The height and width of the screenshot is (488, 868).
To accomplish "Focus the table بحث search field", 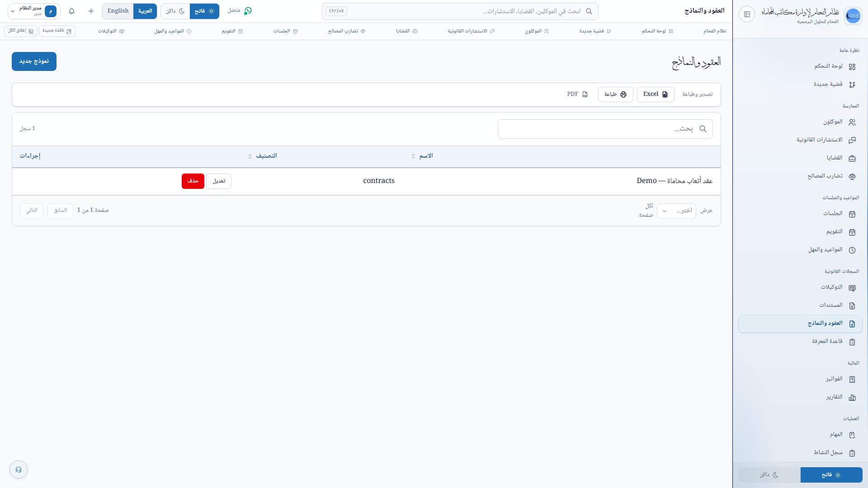I will tap(605, 129).
